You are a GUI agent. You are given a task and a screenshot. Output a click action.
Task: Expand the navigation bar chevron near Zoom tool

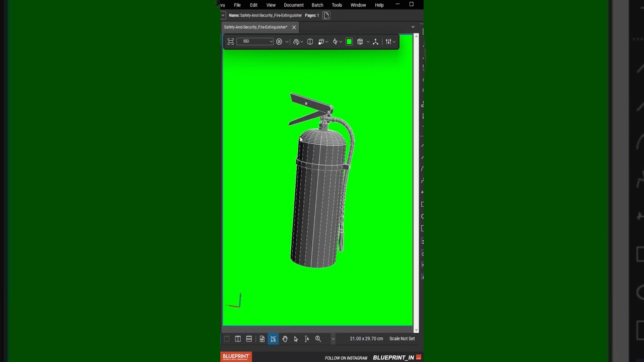(333, 339)
